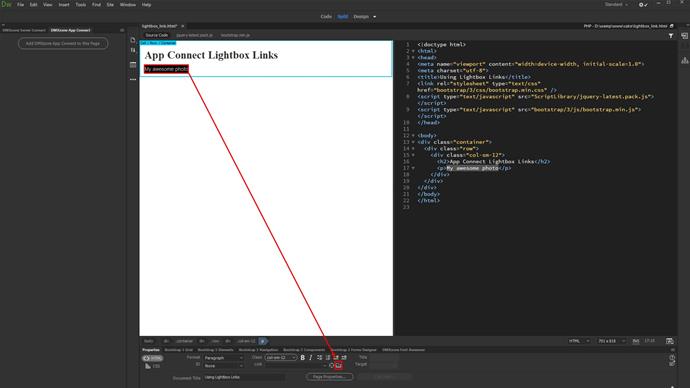690x388 pixels.
Task: Switch to DMXzone Font Awesome panel tab
Action: [x=404, y=350]
